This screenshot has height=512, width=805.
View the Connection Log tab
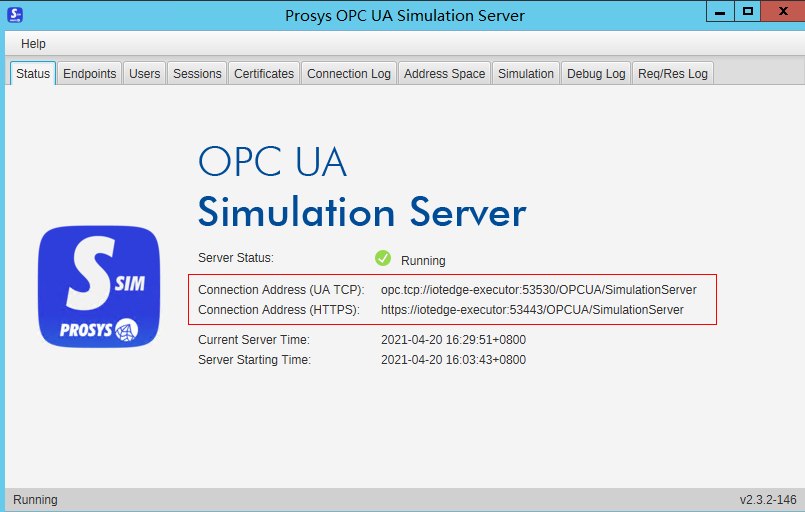349,73
